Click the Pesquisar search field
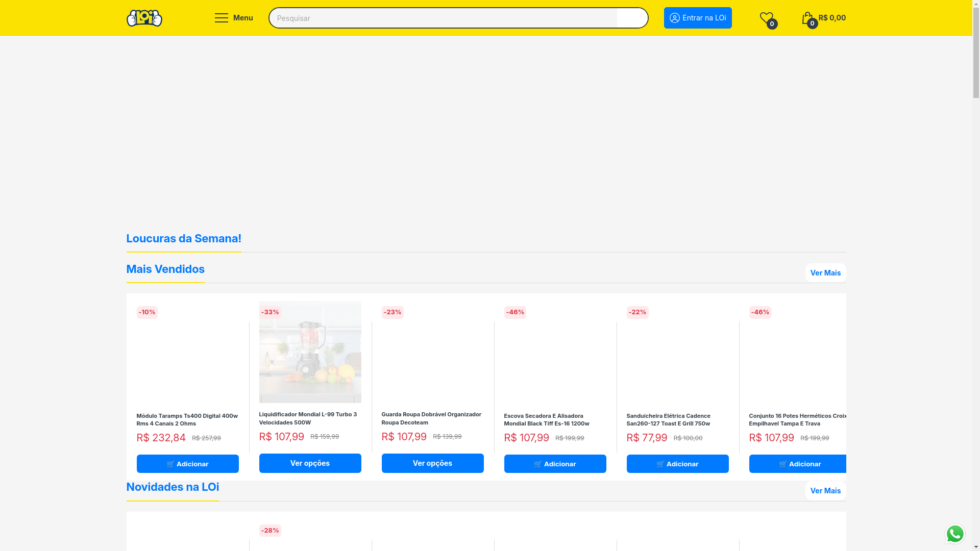The height and width of the screenshot is (551, 980). click(443, 18)
